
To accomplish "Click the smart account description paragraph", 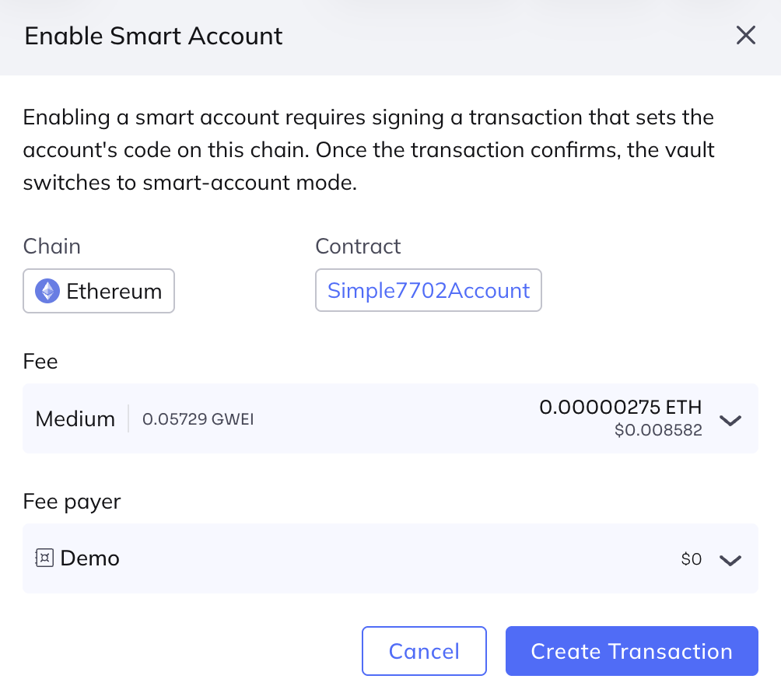I will (369, 151).
